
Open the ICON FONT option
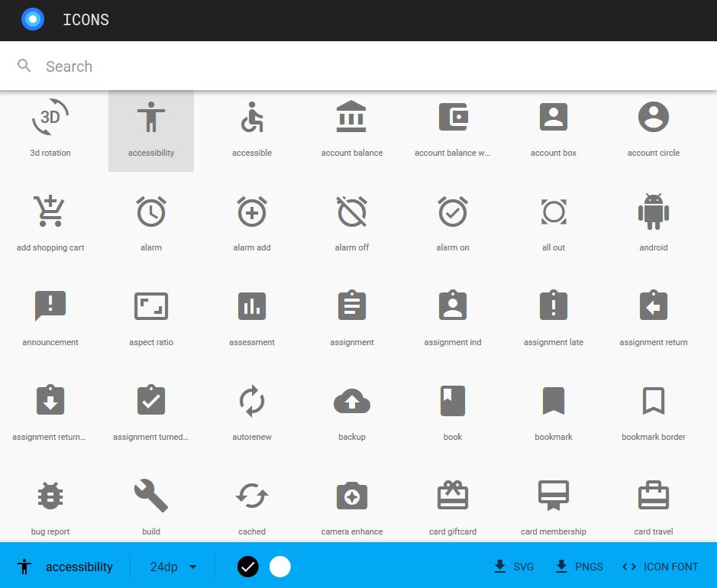click(x=660, y=567)
